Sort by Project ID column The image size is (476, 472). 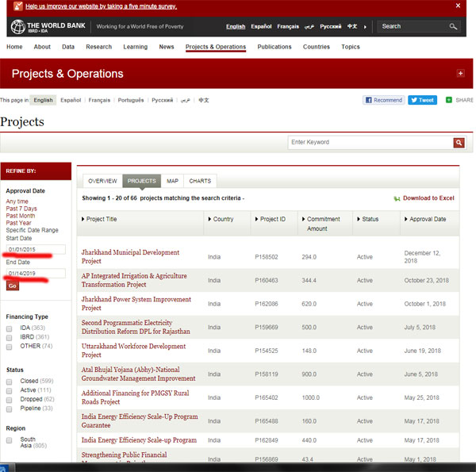[271, 219]
